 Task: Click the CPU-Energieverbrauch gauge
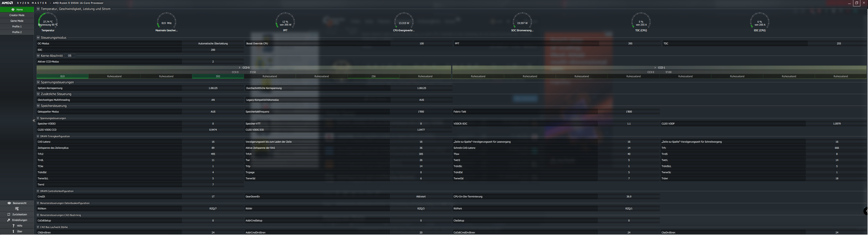click(404, 22)
